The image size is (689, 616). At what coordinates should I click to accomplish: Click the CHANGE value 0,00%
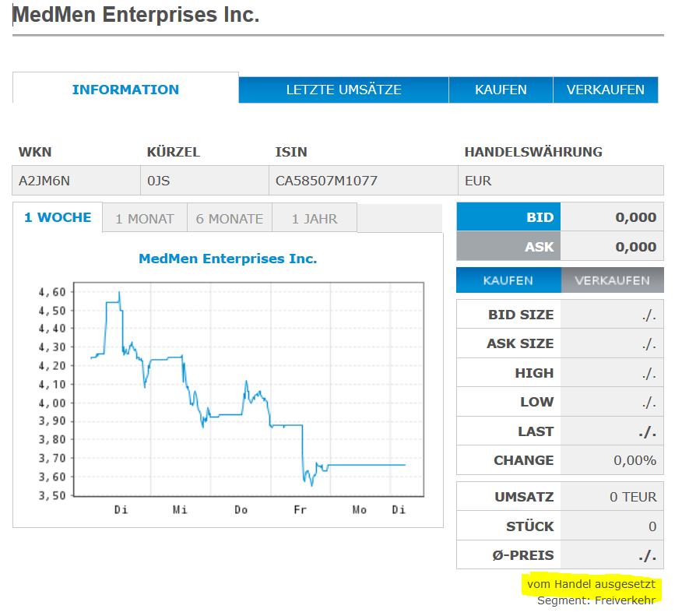pos(635,460)
